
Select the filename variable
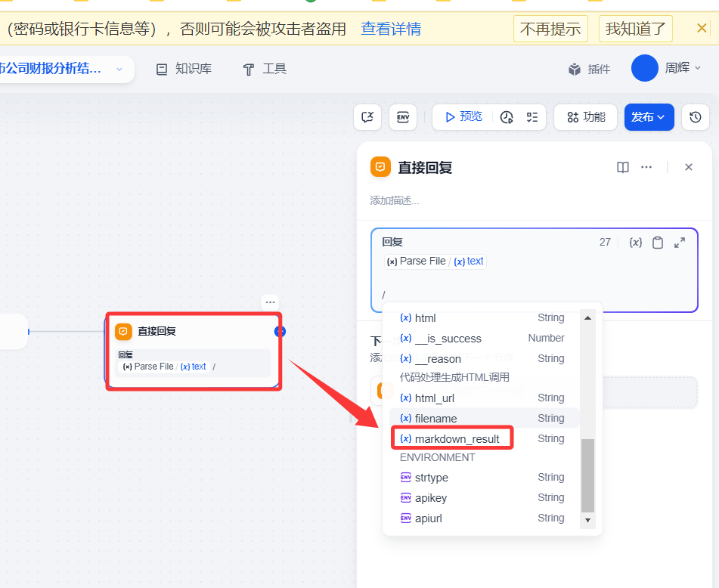[484, 418]
